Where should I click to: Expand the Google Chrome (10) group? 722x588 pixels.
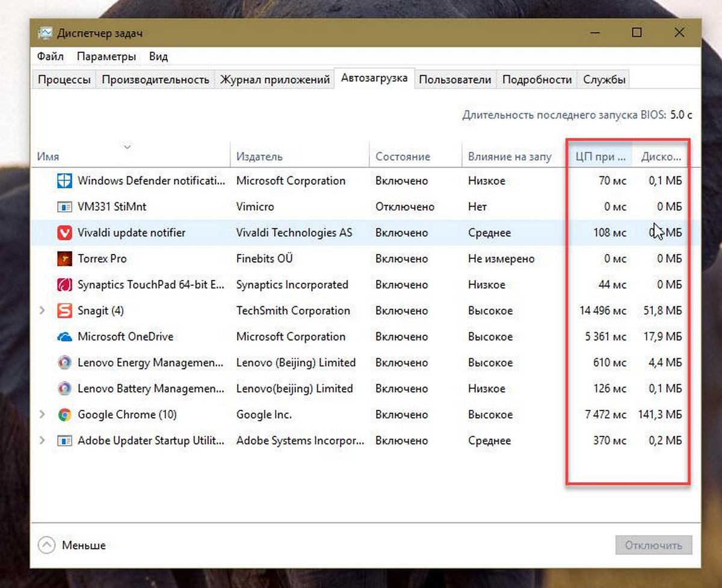42,415
